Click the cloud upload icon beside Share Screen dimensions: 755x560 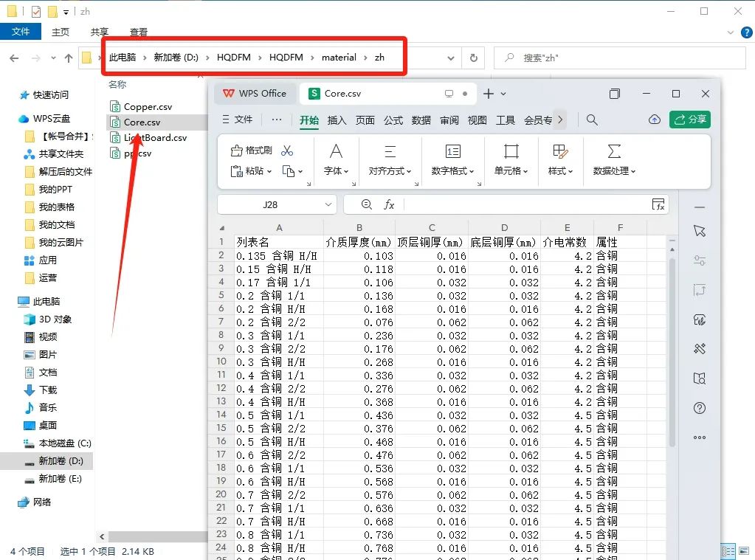[x=654, y=120]
